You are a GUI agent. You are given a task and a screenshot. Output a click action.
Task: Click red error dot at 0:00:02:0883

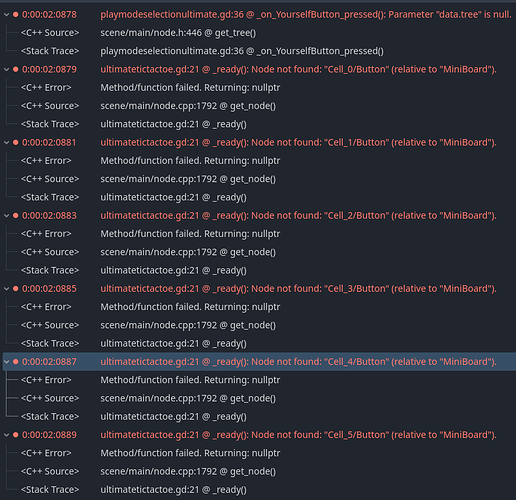click(x=15, y=216)
